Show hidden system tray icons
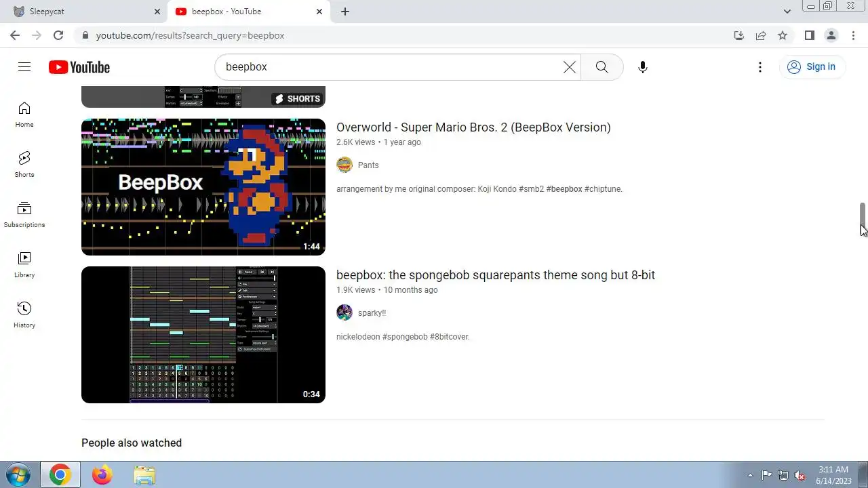This screenshot has height=488, width=868. [x=750, y=475]
